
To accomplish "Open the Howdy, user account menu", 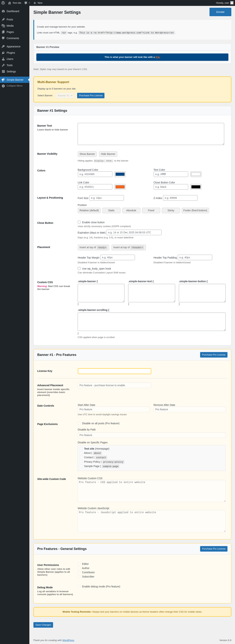I will tap(225, 3).
